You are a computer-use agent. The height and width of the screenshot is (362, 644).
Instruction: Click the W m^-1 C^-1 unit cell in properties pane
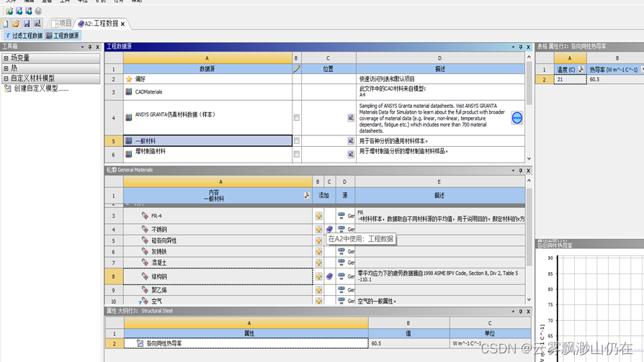pyautogui.click(x=490, y=343)
